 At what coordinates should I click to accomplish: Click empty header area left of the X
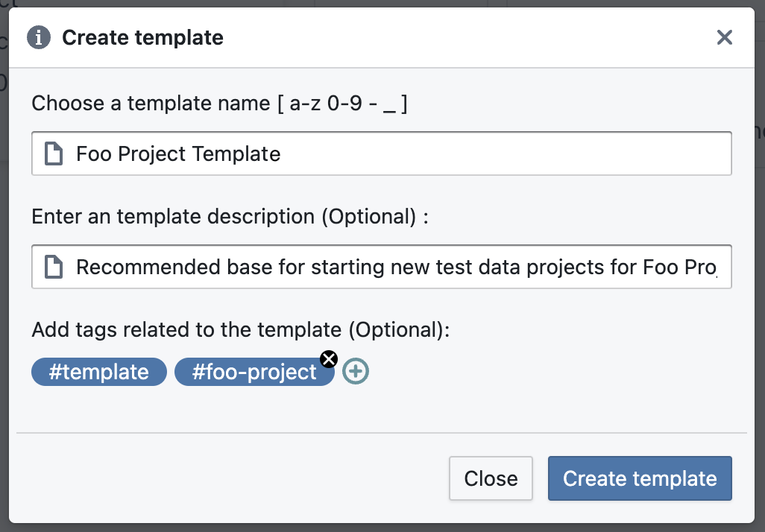(468, 37)
